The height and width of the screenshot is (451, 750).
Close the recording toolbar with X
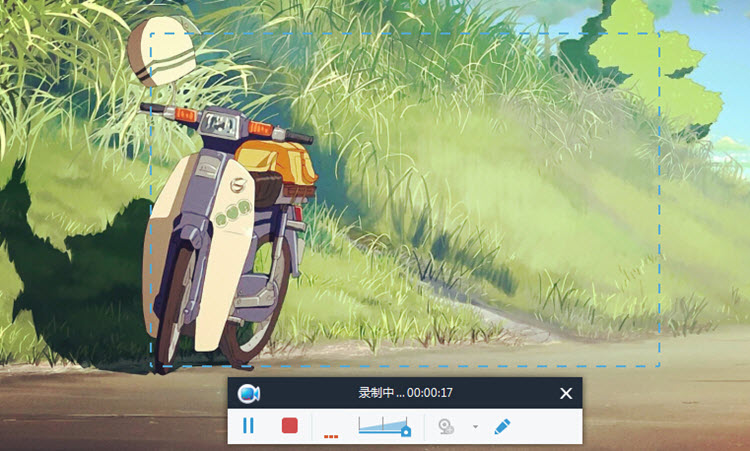pyautogui.click(x=566, y=393)
